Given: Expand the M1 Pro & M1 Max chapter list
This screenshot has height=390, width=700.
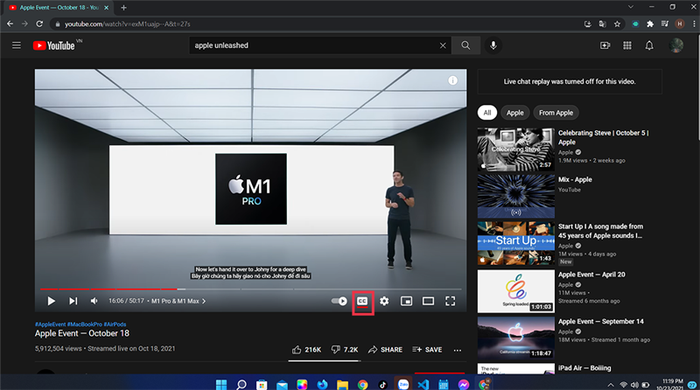Looking at the screenshot, I should (179, 301).
